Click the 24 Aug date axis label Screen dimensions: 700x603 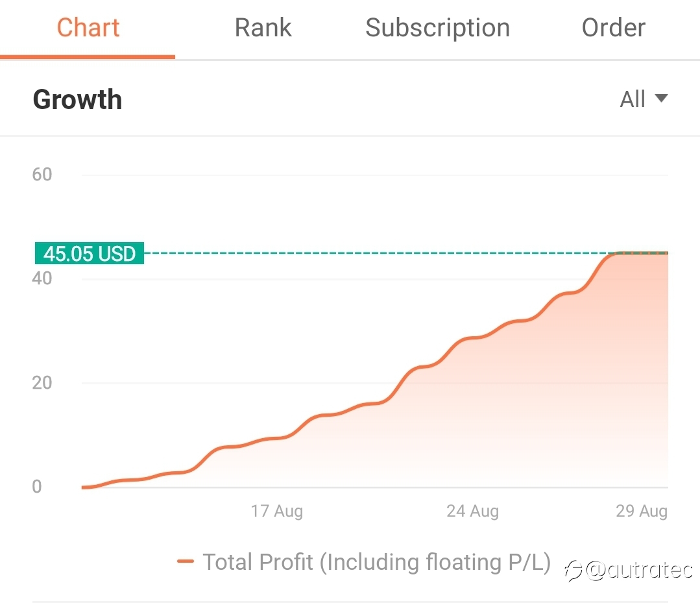point(473,511)
